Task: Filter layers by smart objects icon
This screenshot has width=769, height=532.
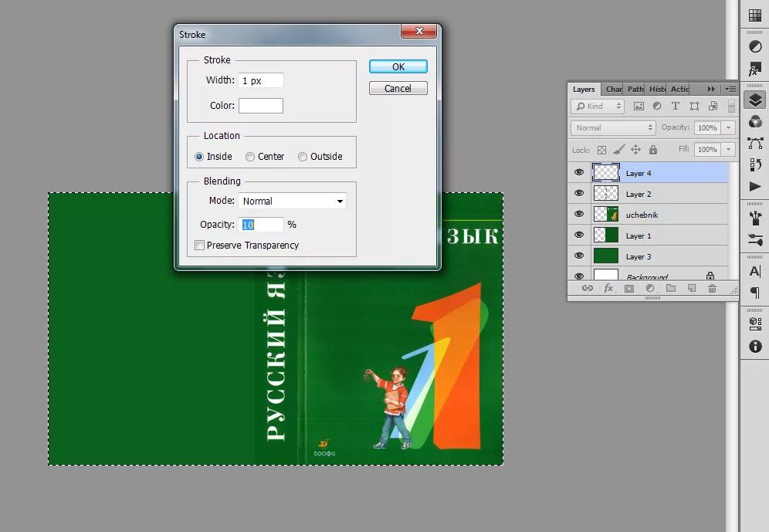Action: [x=713, y=106]
